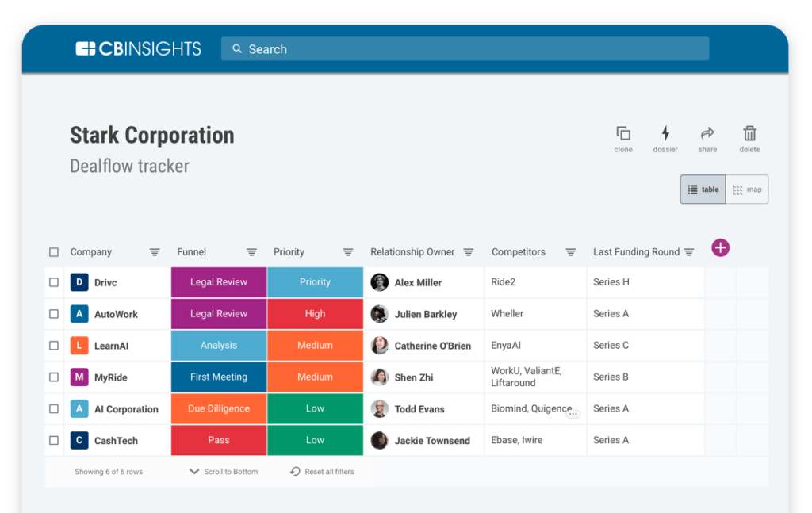812x513 pixels.
Task: Focus the Search input field
Action: point(465,48)
